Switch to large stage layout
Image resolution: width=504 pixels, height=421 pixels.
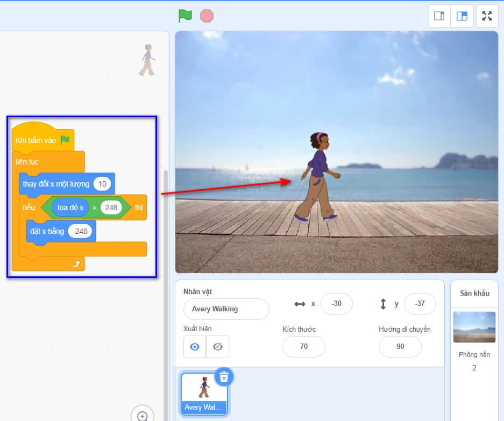tap(462, 16)
